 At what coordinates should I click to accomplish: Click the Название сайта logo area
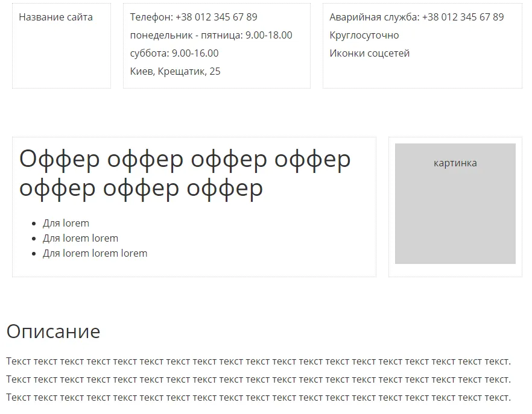[x=56, y=17]
